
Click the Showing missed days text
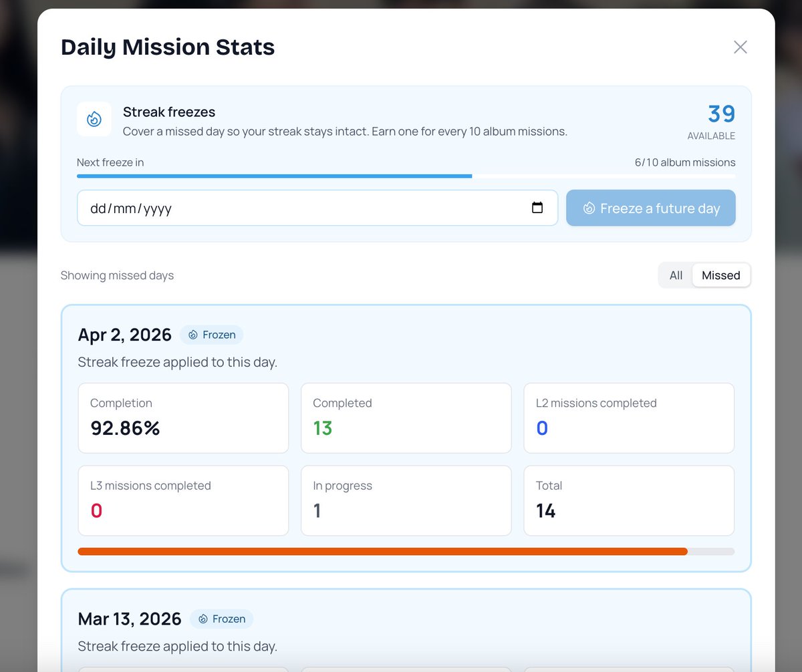[117, 275]
